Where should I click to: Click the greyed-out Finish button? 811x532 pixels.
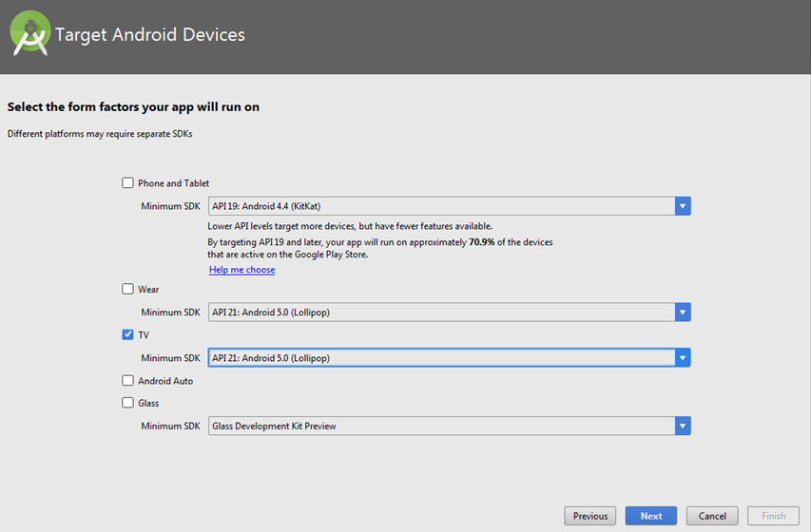tap(773, 516)
